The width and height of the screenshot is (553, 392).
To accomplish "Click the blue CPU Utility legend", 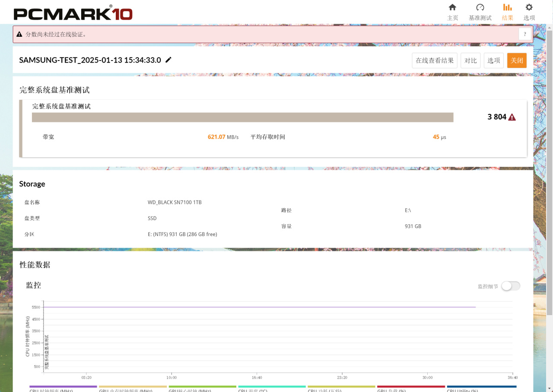I will tap(482, 389).
